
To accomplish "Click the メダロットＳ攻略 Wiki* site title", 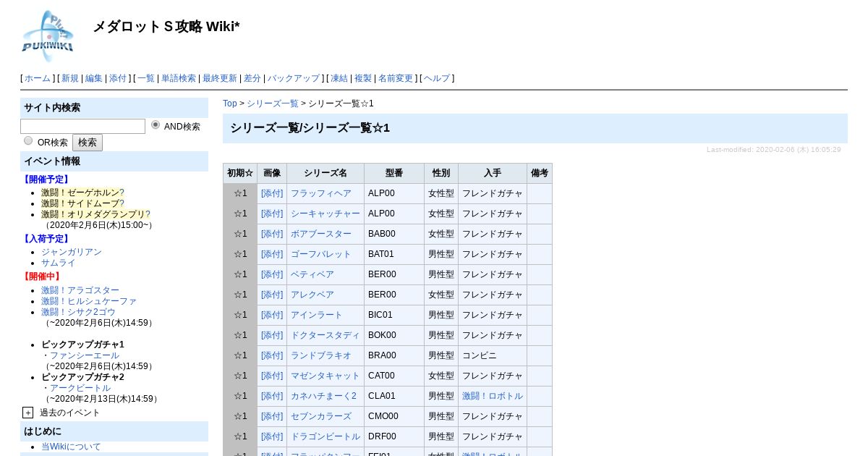I will pos(166,27).
